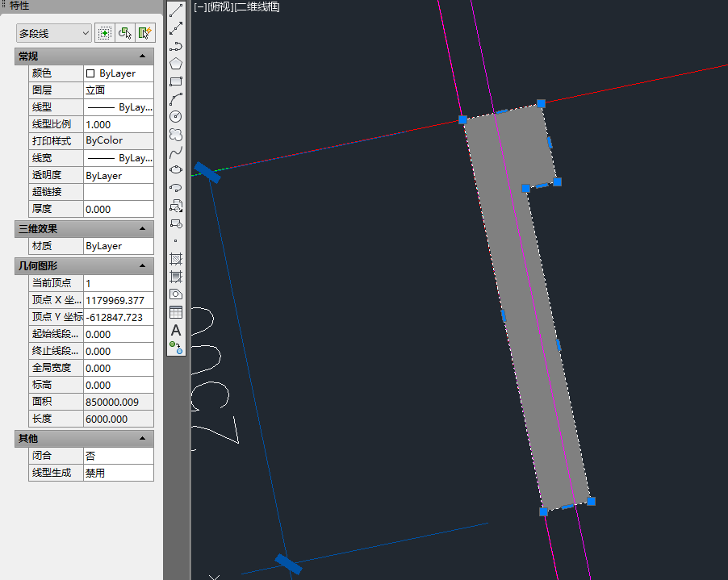
Task: Click the Add Selected tool icon
Action: click(176, 348)
